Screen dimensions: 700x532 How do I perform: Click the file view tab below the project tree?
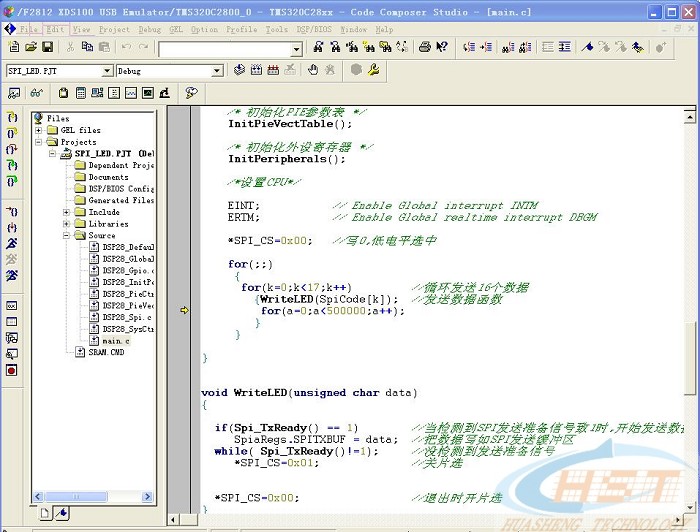(45, 513)
